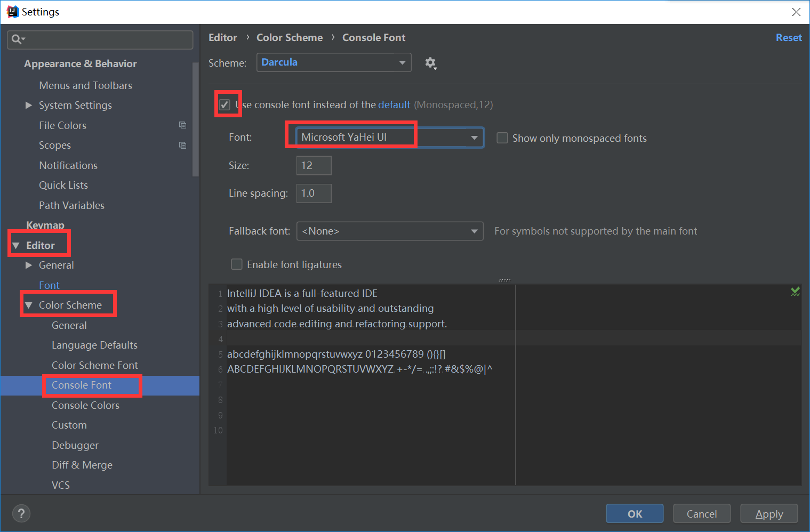Enable font ligatures

tap(236, 264)
